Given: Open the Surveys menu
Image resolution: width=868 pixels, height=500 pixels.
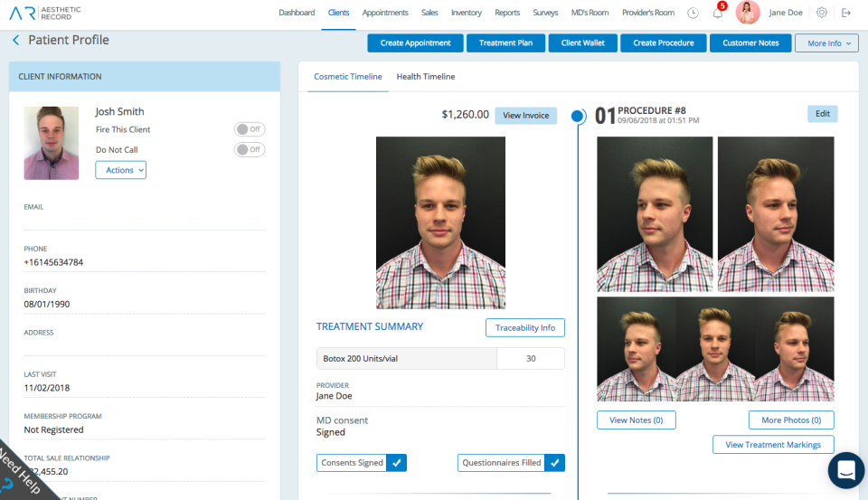Looking at the screenshot, I should (x=545, y=12).
